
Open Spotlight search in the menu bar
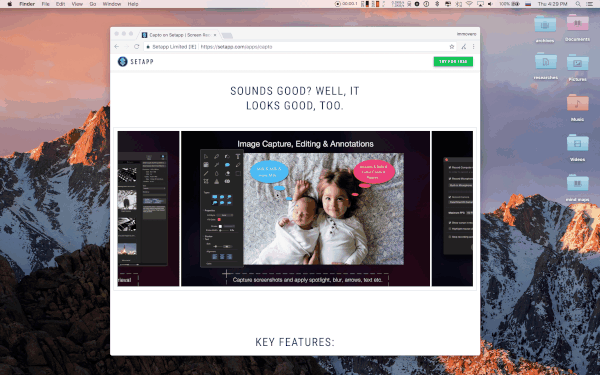coord(578,4)
